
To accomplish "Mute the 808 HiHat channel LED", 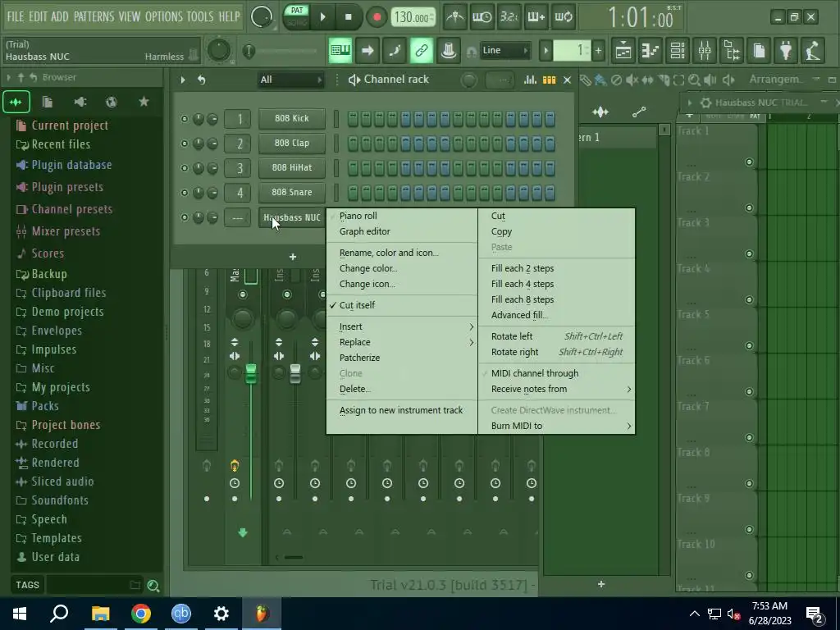I will click(185, 168).
